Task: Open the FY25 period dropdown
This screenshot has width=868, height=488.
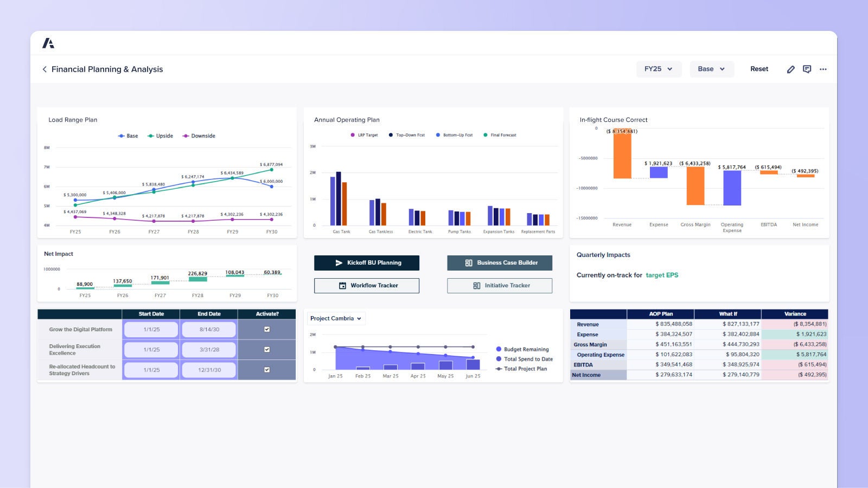Action: [659, 69]
